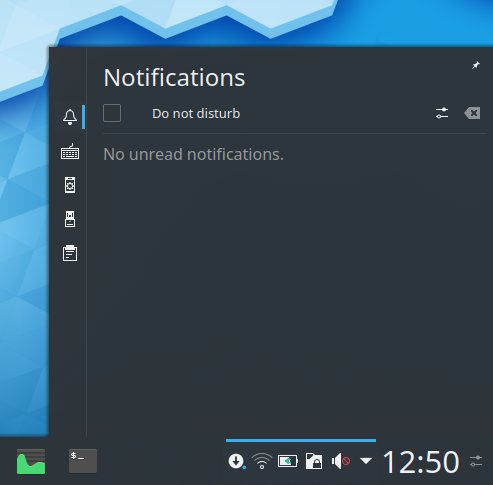Screen dimensions: 493x485
Task: Pin the Notifications popup open
Action: (476, 65)
